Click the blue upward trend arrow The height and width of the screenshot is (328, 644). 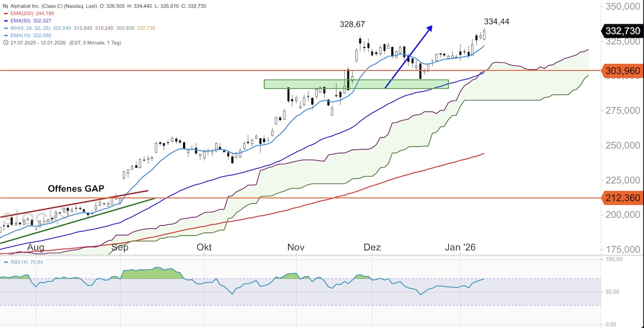click(408, 57)
